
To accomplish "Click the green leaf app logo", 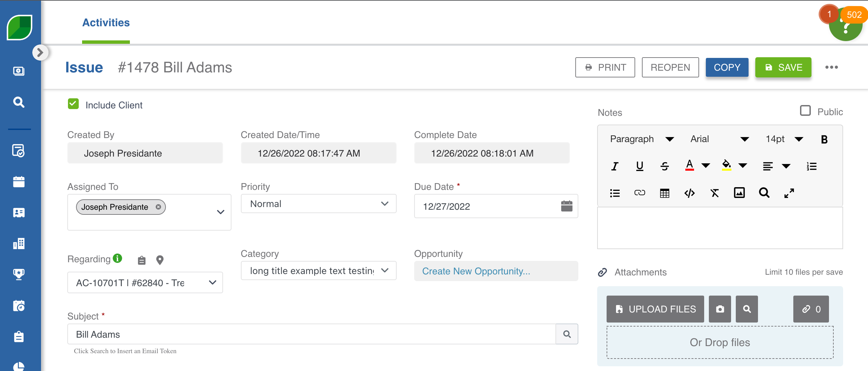I will tap(20, 28).
